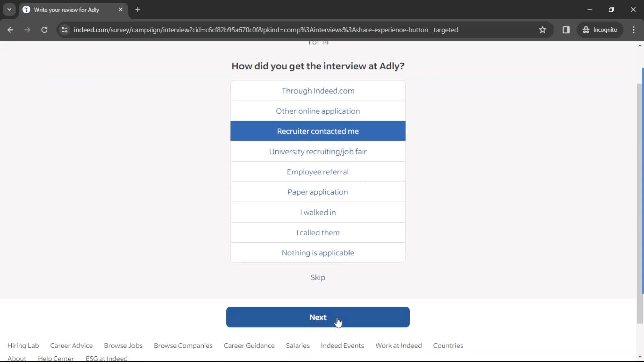Skip the current survey question
This screenshot has height=362, width=644.
pyautogui.click(x=318, y=277)
